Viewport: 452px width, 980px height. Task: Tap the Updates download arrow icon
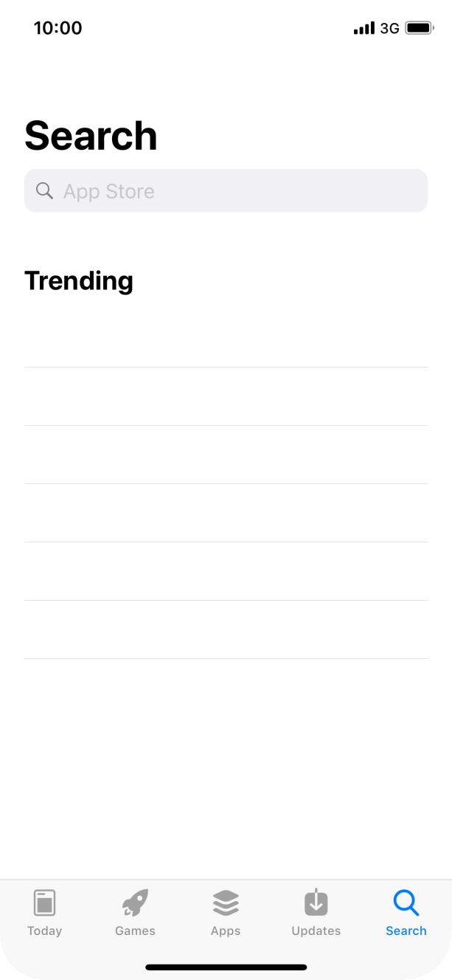(x=316, y=903)
